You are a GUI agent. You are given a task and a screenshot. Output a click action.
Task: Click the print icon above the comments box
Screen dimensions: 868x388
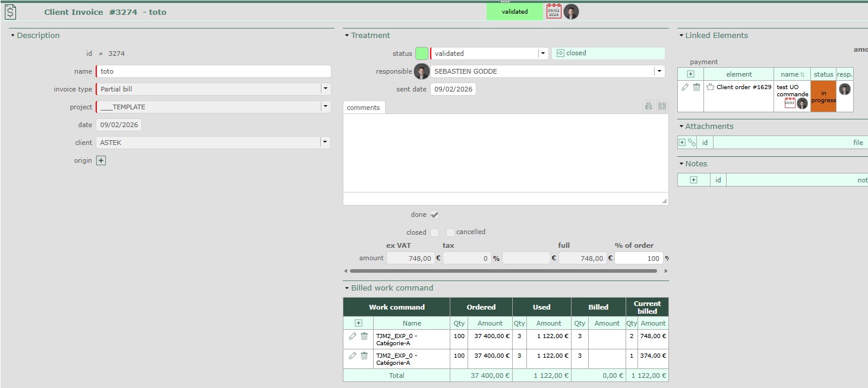(649, 106)
